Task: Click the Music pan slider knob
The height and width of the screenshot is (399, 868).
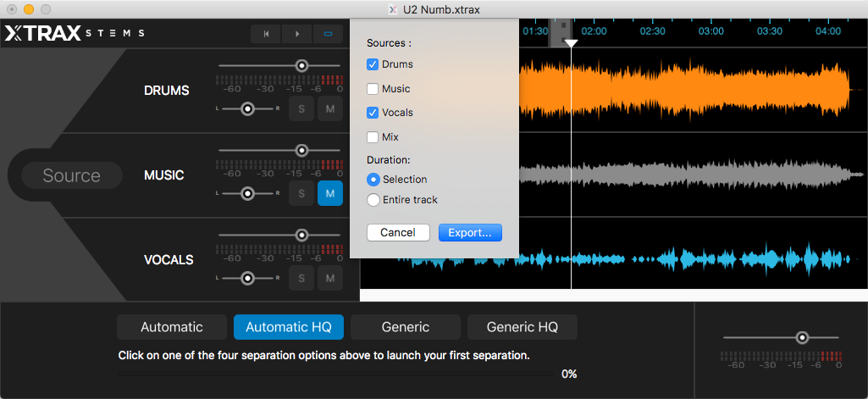Action: (247, 193)
